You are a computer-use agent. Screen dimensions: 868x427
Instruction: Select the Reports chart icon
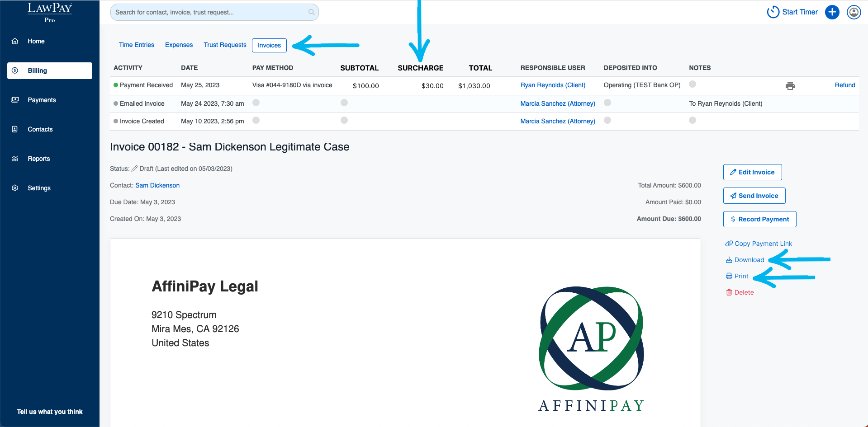[15, 158]
